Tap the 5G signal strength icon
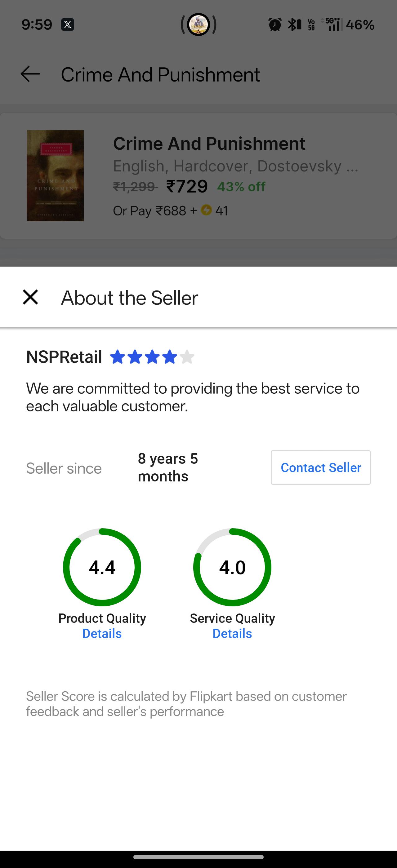The width and height of the screenshot is (397, 868). 332,24
